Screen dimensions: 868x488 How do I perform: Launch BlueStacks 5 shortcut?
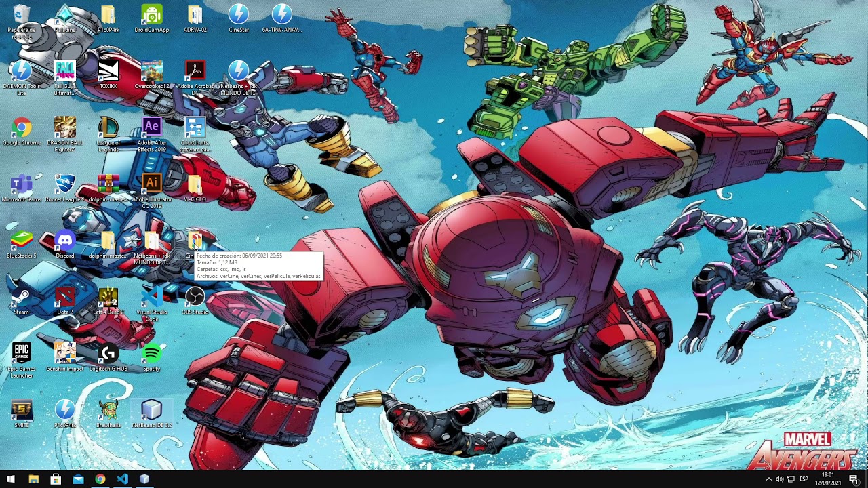pyautogui.click(x=22, y=245)
